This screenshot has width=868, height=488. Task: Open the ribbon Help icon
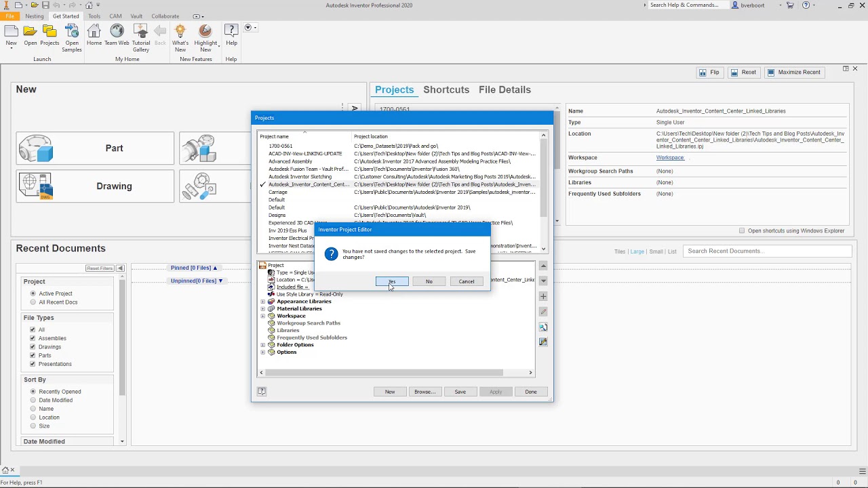click(231, 31)
